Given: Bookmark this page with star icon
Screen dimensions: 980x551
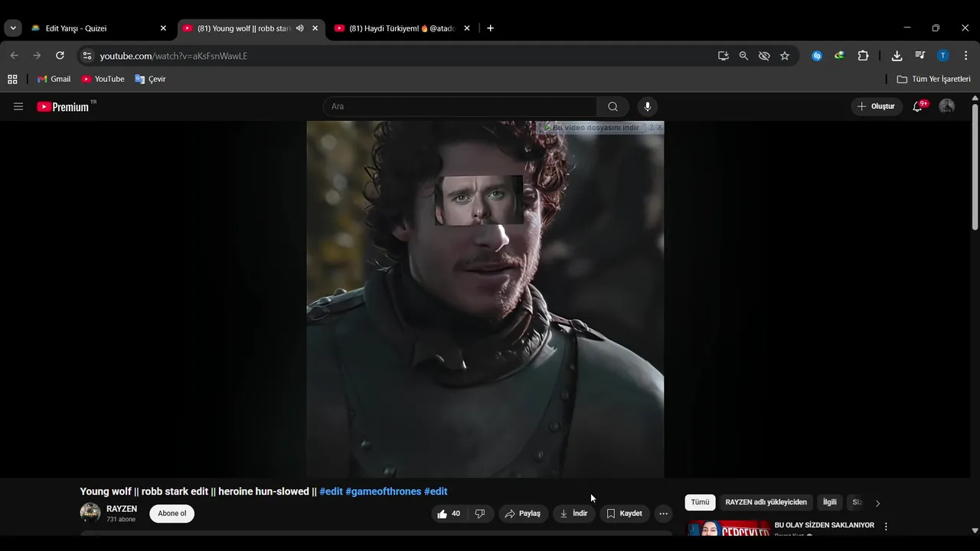Looking at the screenshot, I should [x=785, y=56].
